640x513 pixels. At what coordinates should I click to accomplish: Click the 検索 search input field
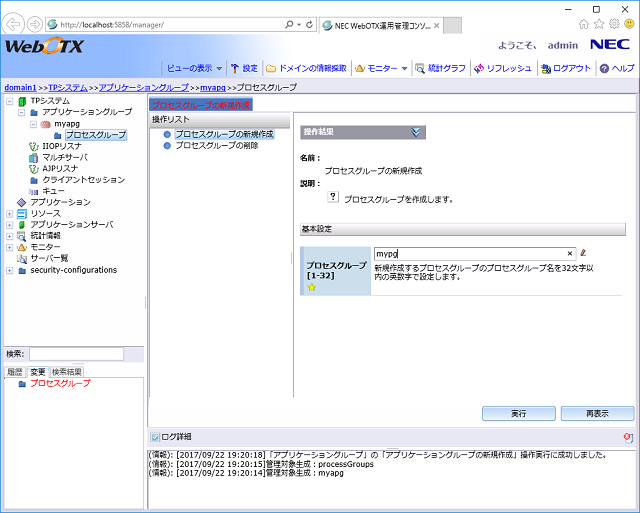76,354
